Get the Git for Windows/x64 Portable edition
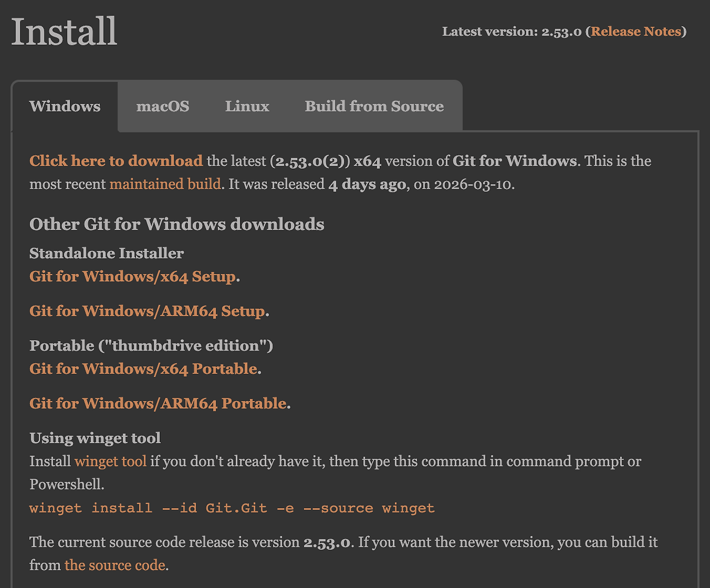Screen dimensions: 710x588 click(x=143, y=369)
